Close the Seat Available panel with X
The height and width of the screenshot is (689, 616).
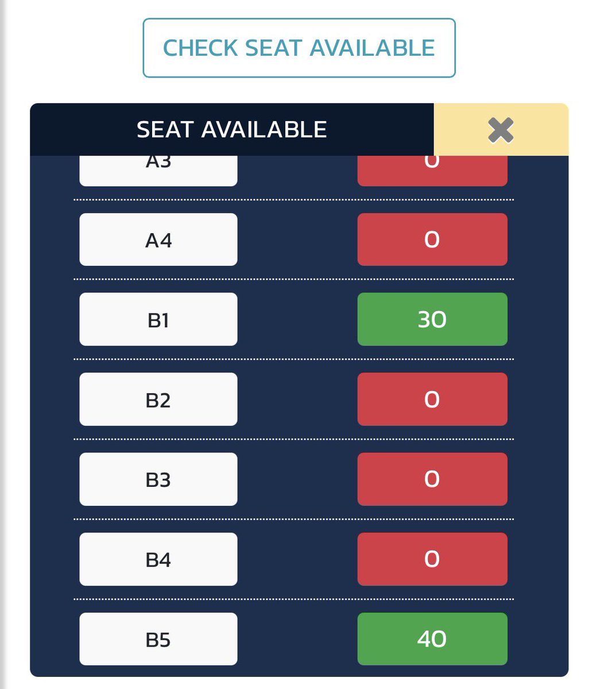click(x=501, y=130)
